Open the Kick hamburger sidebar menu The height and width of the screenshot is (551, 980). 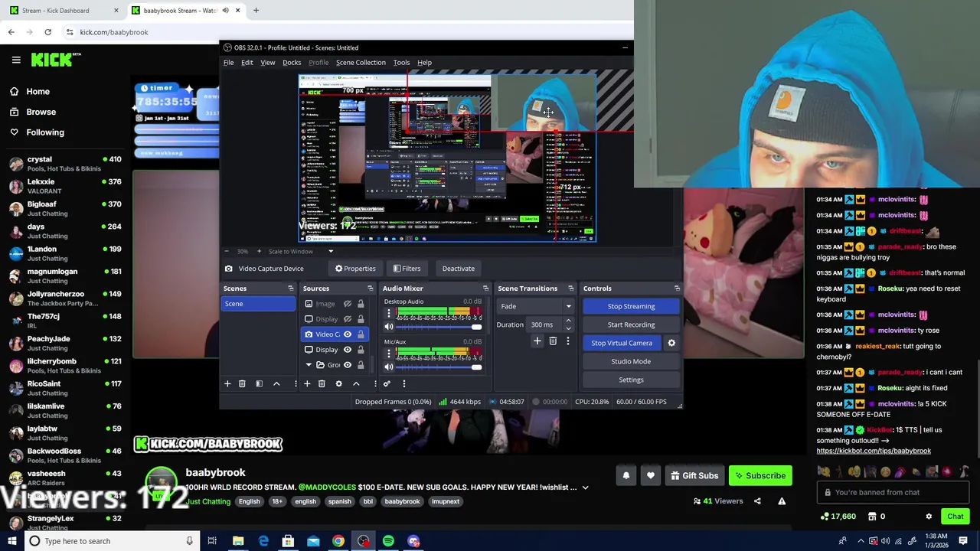pyautogui.click(x=16, y=59)
